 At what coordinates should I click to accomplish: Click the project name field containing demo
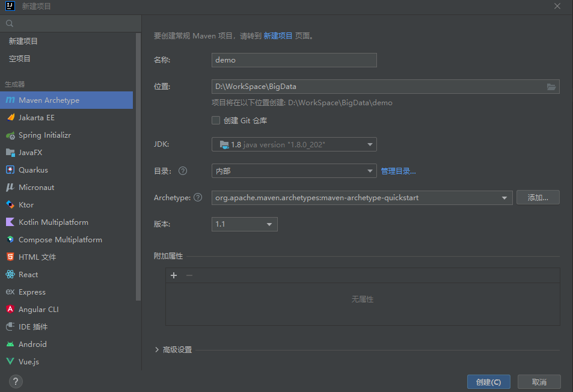[x=294, y=60]
